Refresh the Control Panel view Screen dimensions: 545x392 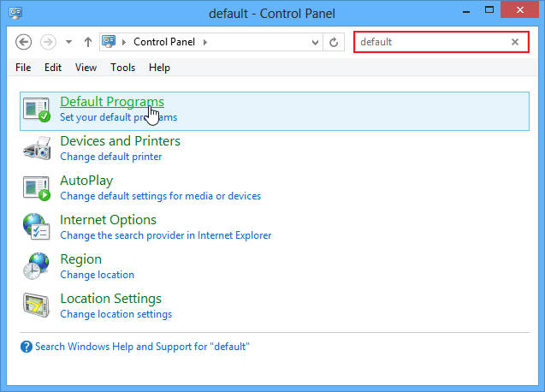click(x=334, y=42)
